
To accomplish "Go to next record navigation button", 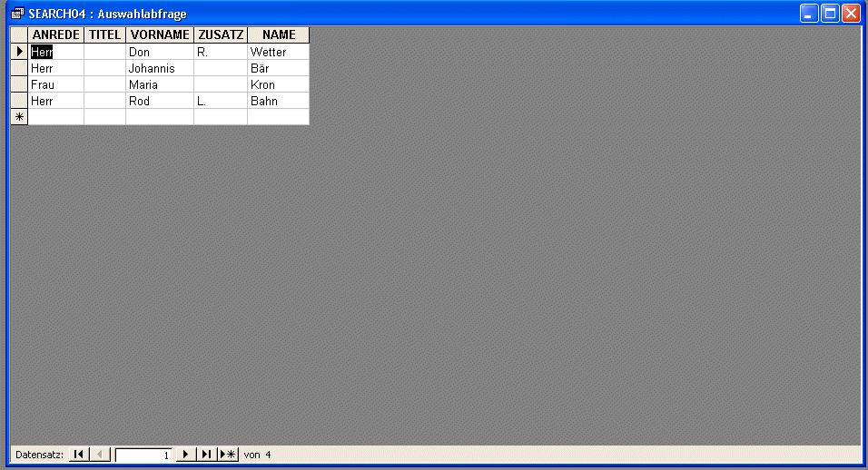I will [185, 455].
